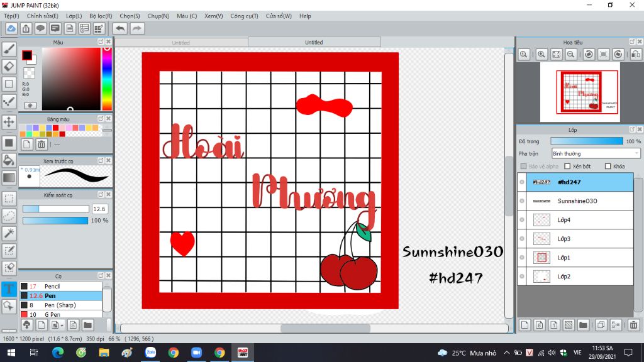This screenshot has width=644, height=362.
Task: Select the Pencil brush
Action: pos(61,286)
